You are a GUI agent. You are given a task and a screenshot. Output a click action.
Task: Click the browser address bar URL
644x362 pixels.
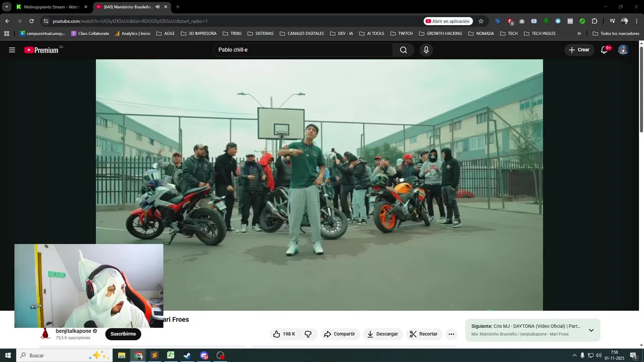(x=130, y=21)
